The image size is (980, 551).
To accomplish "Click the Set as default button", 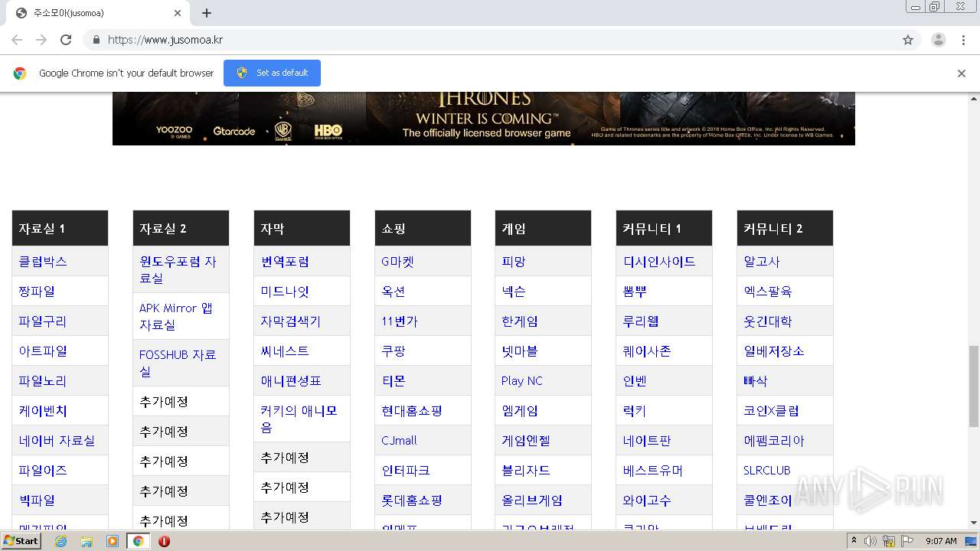I will tap(272, 73).
